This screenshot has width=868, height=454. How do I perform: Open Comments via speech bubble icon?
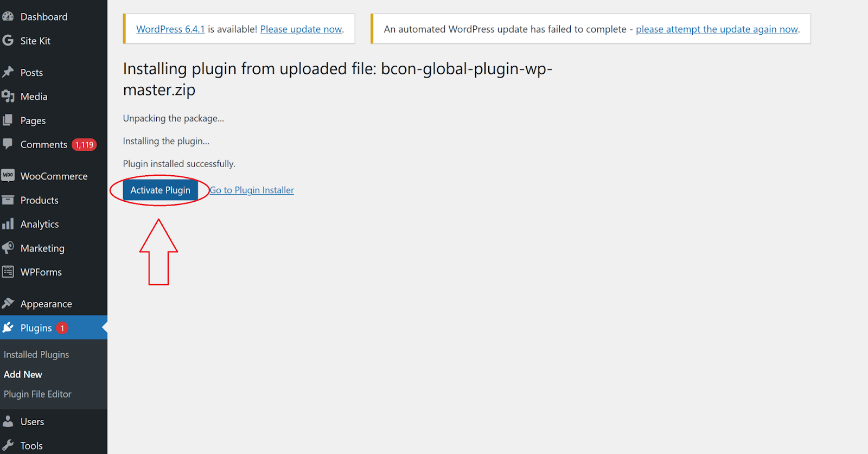(x=8, y=144)
